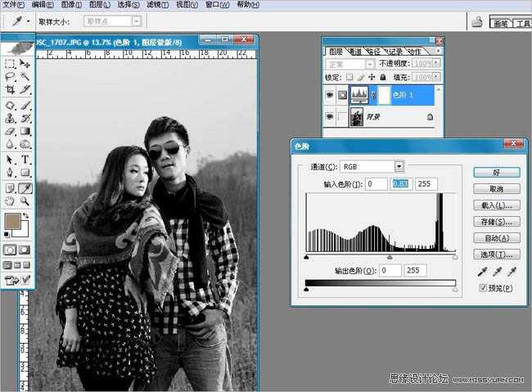Open the sample size dropdown

tap(136, 22)
